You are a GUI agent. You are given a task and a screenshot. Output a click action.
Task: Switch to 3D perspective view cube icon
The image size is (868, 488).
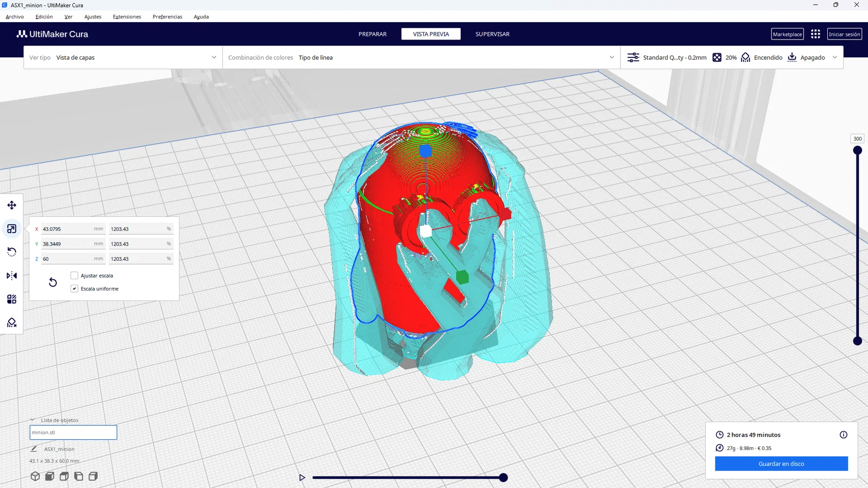click(35, 476)
